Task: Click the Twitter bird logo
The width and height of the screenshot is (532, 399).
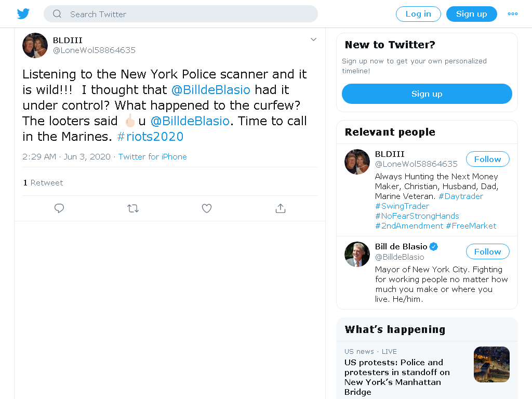Action: 23,14
